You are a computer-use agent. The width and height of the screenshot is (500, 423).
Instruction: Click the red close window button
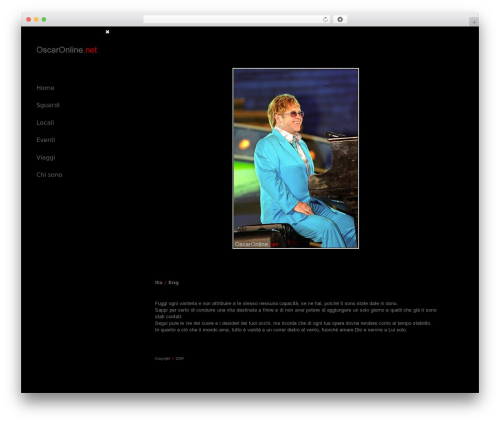coord(29,19)
